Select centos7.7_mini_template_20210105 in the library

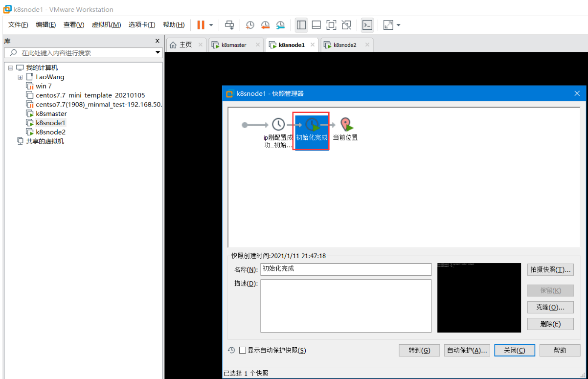coord(90,95)
